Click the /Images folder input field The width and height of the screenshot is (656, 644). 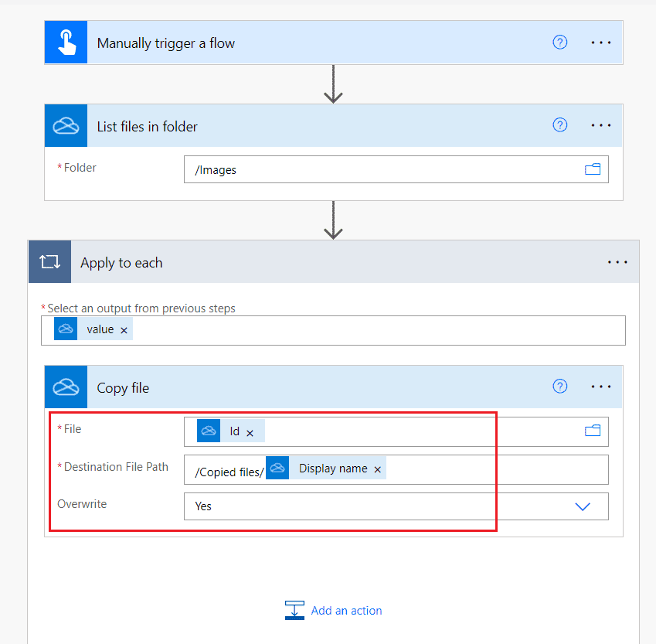click(x=396, y=169)
